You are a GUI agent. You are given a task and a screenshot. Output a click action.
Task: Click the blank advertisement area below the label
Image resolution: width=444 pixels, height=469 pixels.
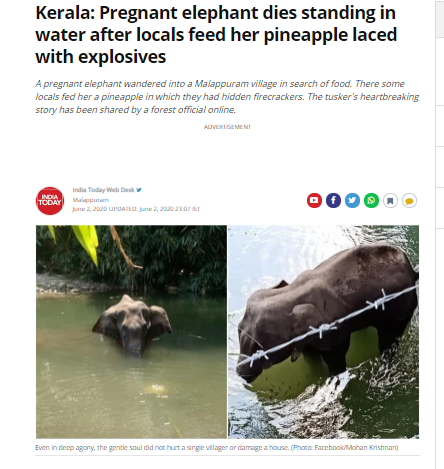[227, 155]
